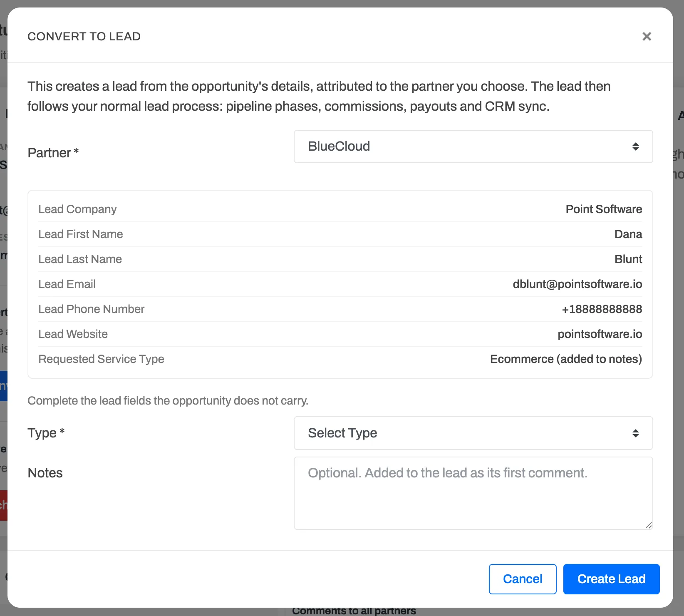Click the Cancel button
684x616 pixels.
click(523, 579)
